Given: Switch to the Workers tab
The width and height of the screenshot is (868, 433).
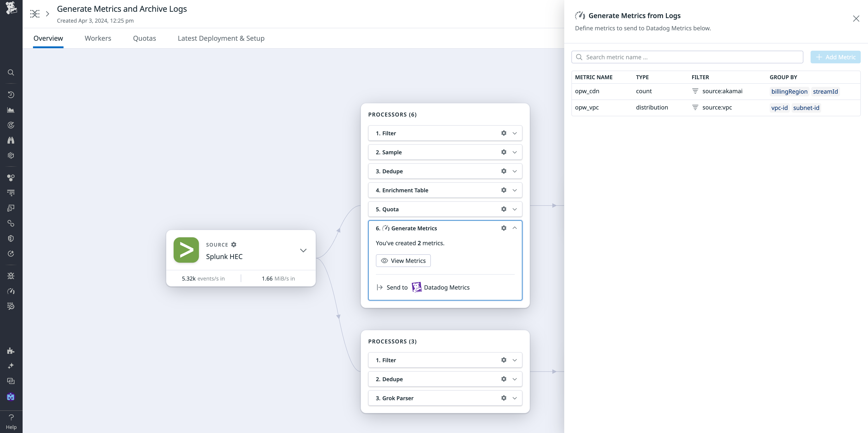Looking at the screenshot, I should pyautogui.click(x=98, y=38).
